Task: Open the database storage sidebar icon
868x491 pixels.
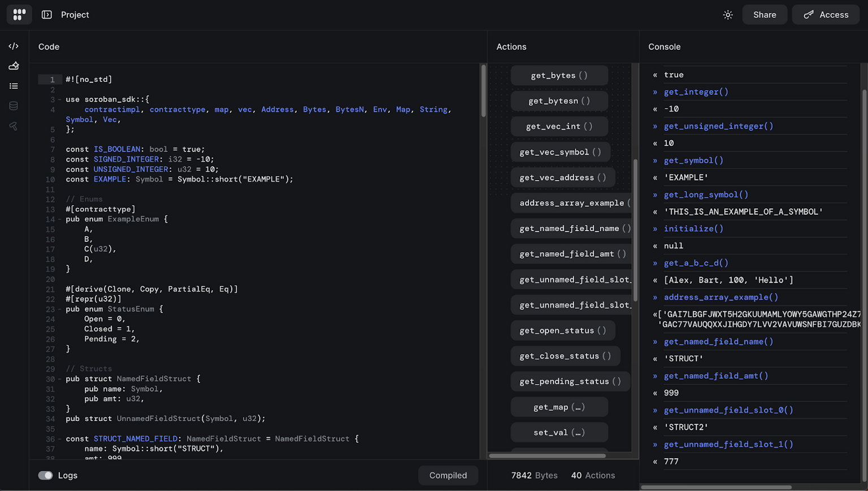Action: (x=14, y=106)
